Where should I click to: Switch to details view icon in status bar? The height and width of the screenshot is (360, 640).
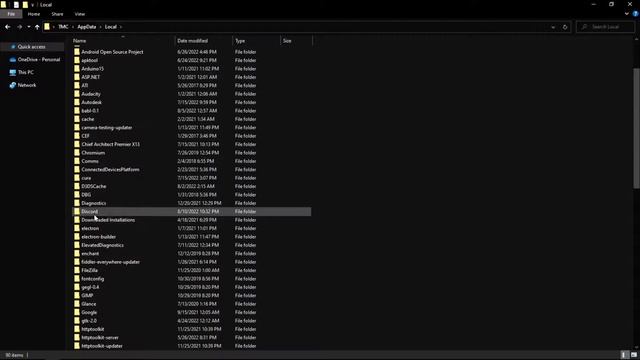[623, 355]
